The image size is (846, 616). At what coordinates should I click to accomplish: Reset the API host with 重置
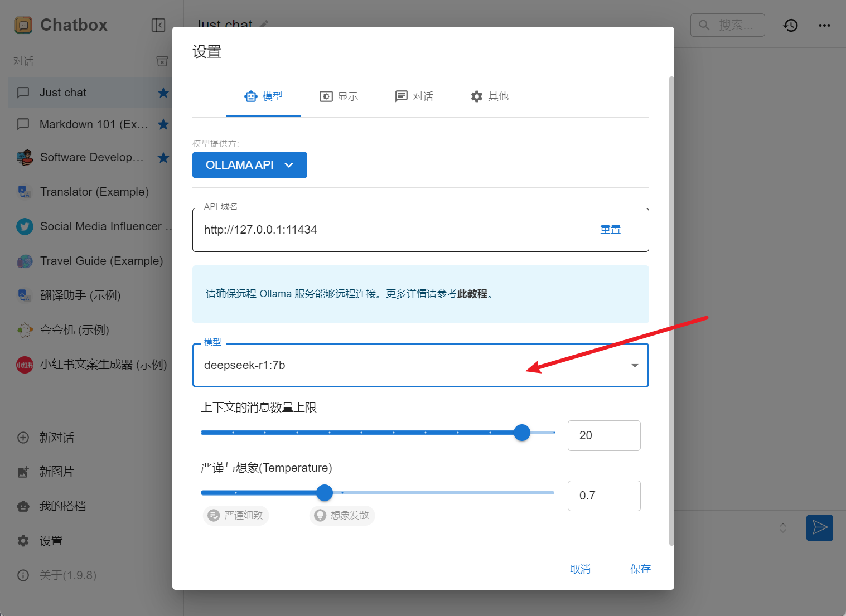coord(611,230)
